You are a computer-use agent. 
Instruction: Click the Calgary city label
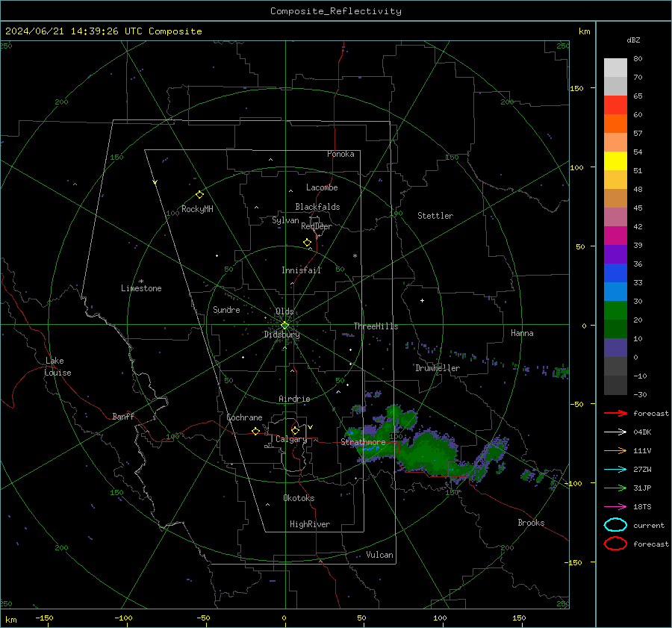291,439
